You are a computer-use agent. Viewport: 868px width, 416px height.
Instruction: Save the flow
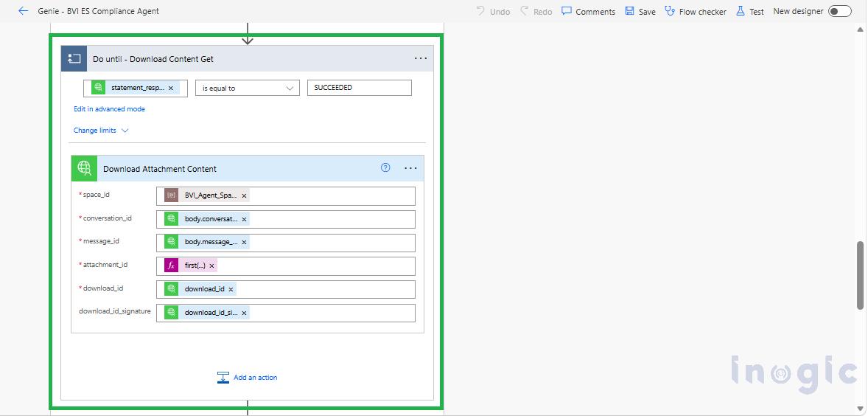tap(640, 11)
